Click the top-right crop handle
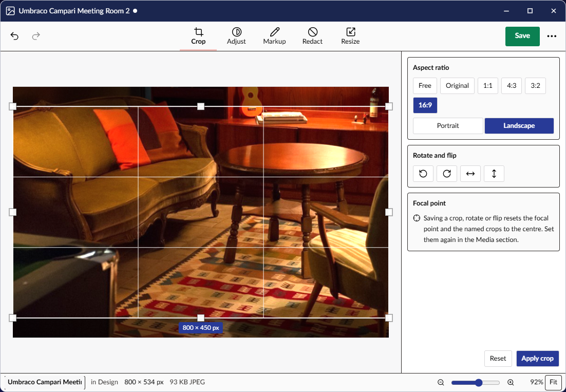This screenshot has height=392, width=566. tap(389, 106)
